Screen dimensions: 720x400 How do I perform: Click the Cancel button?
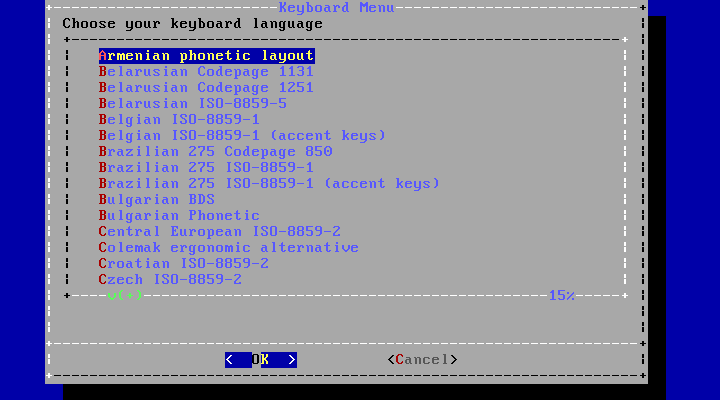(422, 360)
